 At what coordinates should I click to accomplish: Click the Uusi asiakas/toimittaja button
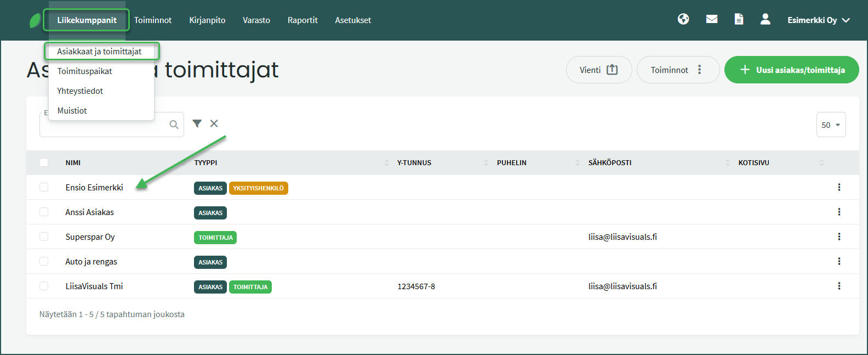click(x=791, y=70)
